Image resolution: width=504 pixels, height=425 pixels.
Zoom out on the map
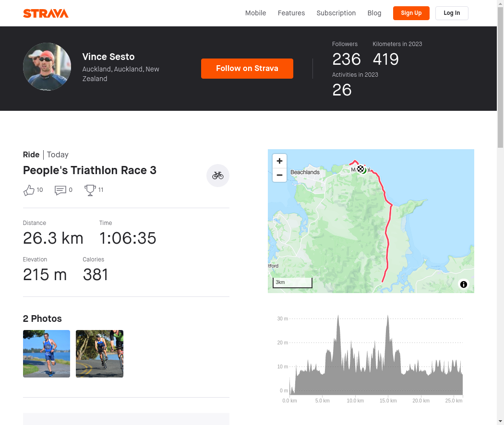click(279, 175)
